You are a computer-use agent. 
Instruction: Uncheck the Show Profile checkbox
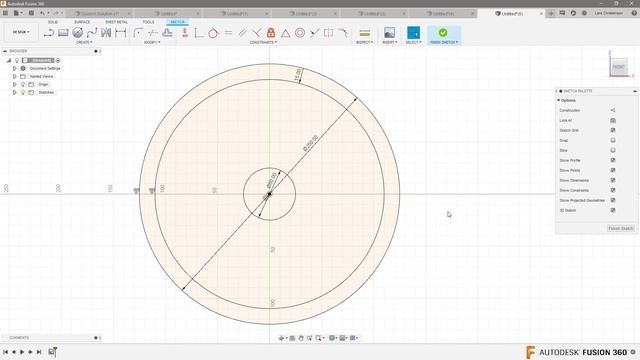click(x=613, y=160)
